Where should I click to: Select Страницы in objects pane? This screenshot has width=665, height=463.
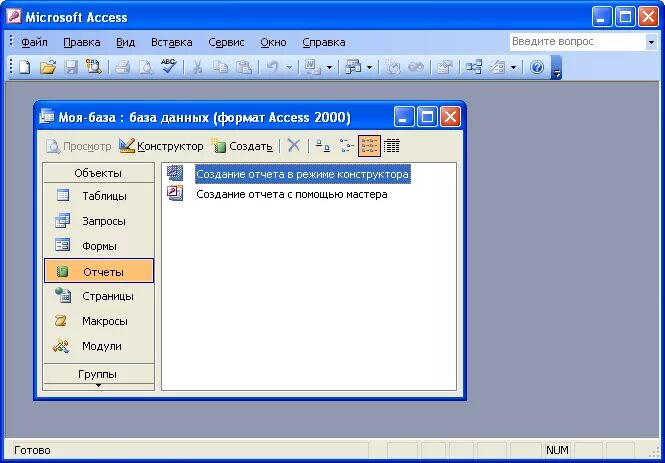[98, 296]
